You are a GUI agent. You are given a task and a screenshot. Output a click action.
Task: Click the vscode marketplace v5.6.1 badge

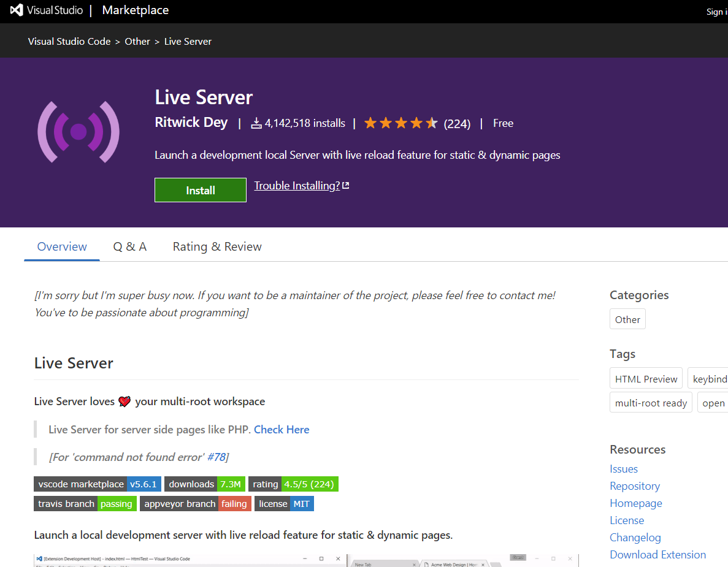pyautogui.click(x=98, y=484)
